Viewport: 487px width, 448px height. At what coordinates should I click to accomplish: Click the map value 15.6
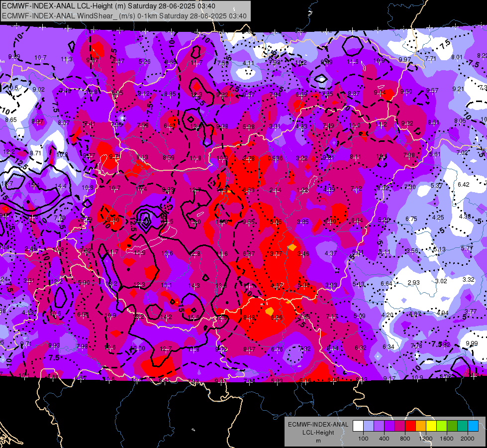pos(194,318)
